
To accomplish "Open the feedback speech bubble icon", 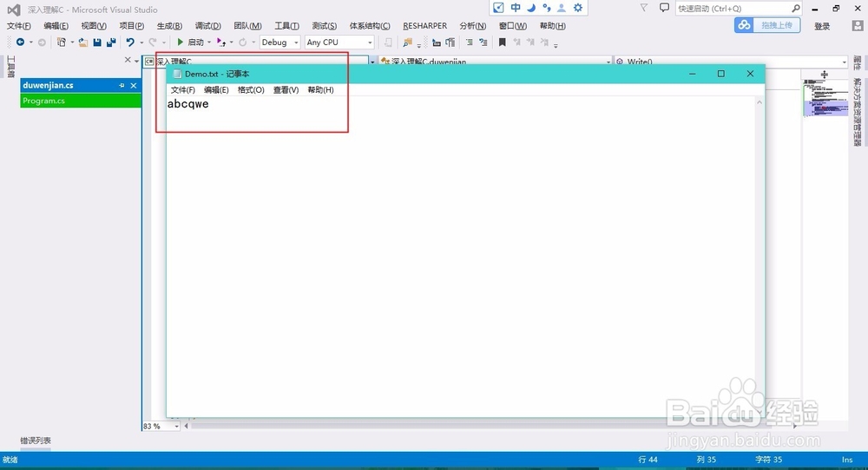I will pyautogui.click(x=664, y=8).
